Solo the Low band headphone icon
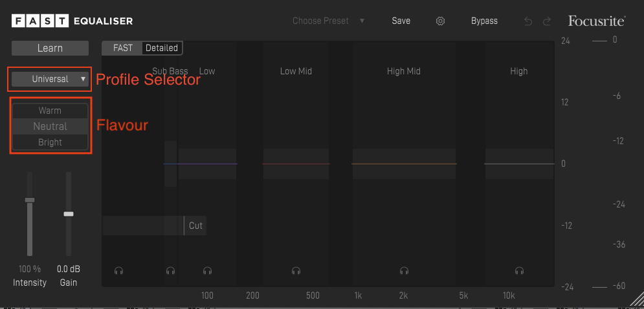644x309 pixels. (207, 270)
